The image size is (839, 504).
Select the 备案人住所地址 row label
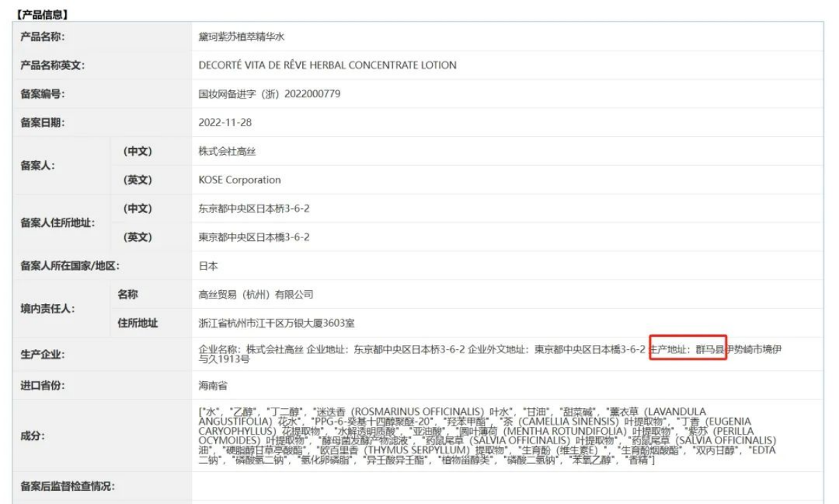(58, 224)
